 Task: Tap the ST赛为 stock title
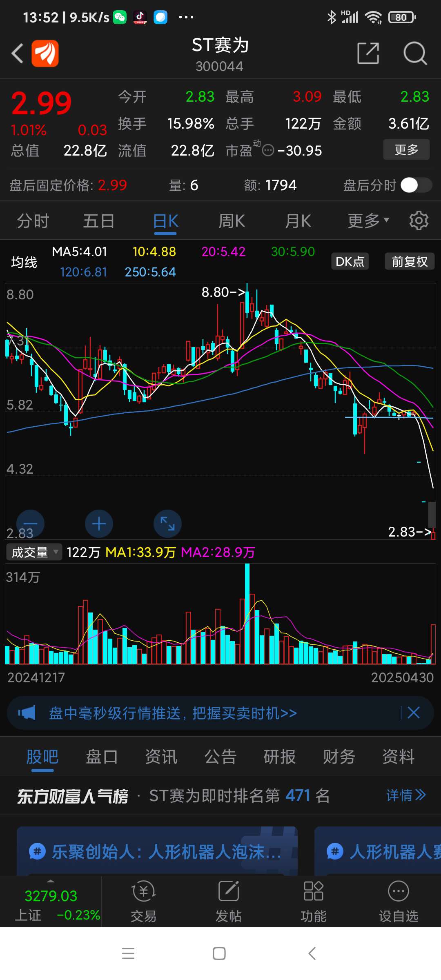click(220, 45)
